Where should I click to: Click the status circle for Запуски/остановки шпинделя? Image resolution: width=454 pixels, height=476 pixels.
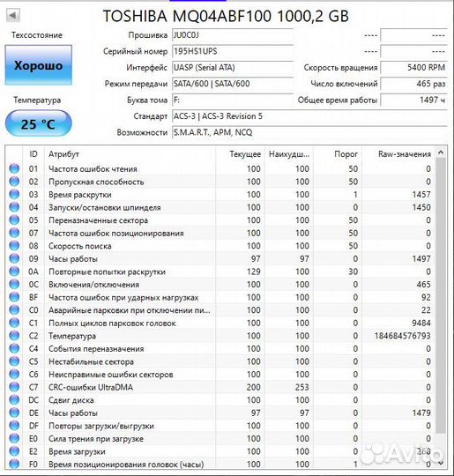coord(14,207)
